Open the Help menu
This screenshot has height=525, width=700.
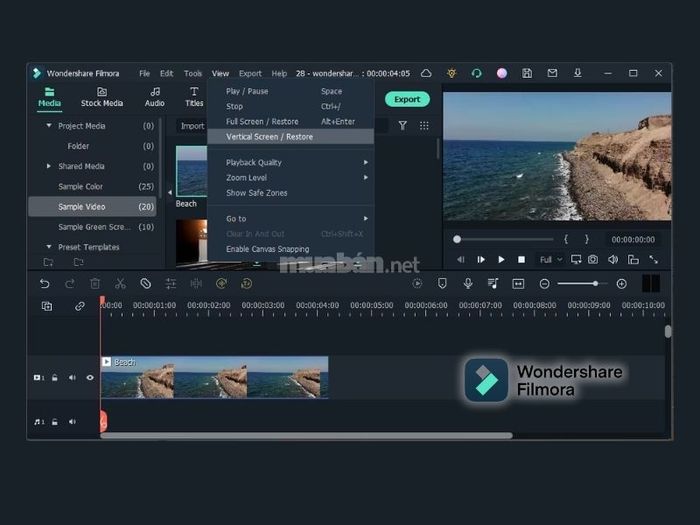coord(279,73)
